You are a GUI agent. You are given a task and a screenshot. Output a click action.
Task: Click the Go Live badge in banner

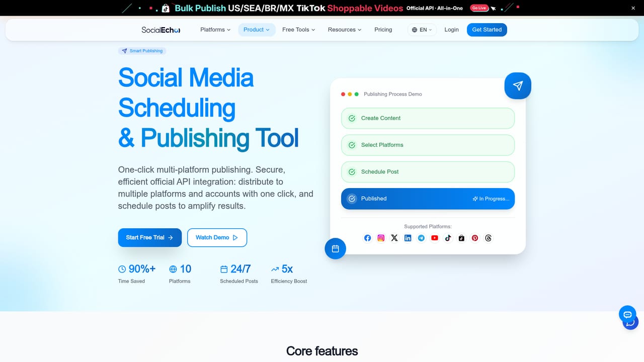pyautogui.click(x=479, y=8)
